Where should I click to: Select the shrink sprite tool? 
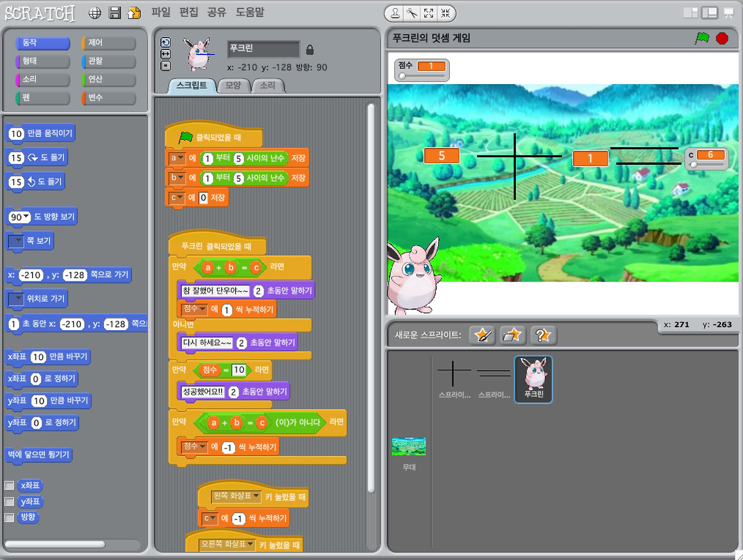445,13
